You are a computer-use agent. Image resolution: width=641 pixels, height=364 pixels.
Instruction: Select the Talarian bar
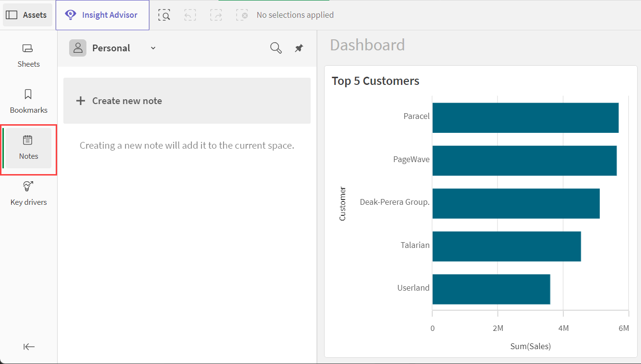507,247
